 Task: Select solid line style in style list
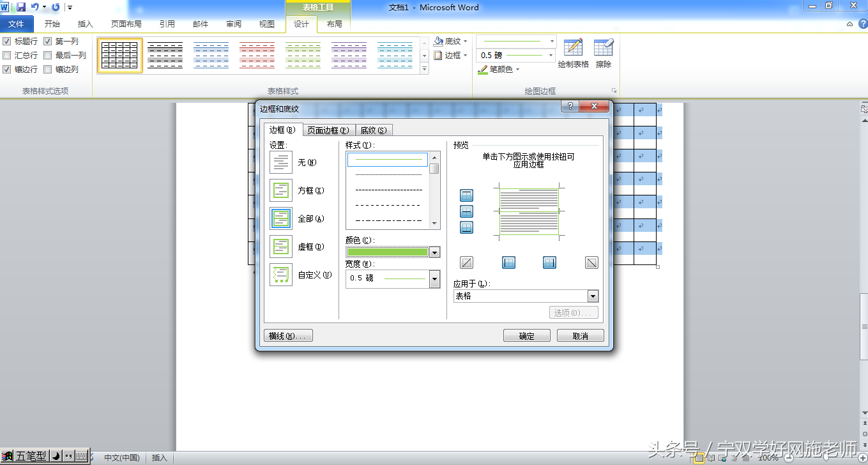(388, 159)
